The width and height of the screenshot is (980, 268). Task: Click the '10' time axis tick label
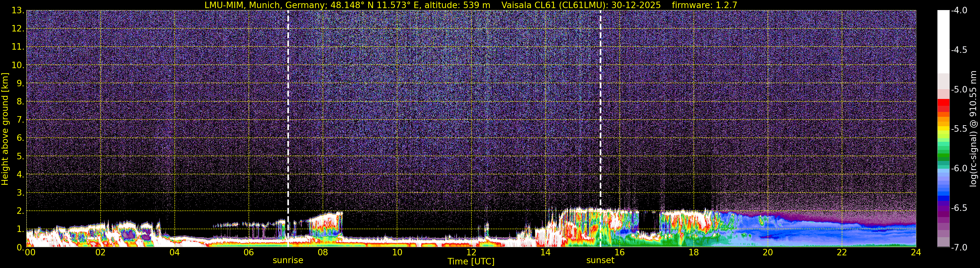pos(397,252)
